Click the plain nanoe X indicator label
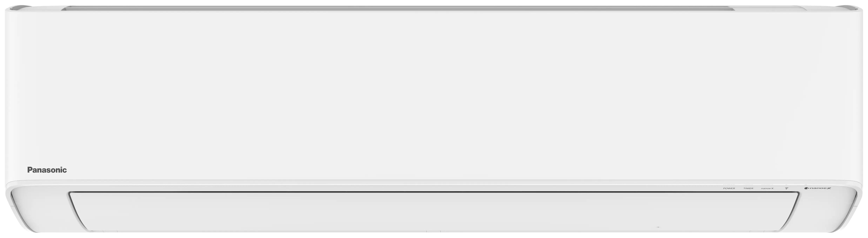 tap(767, 188)
